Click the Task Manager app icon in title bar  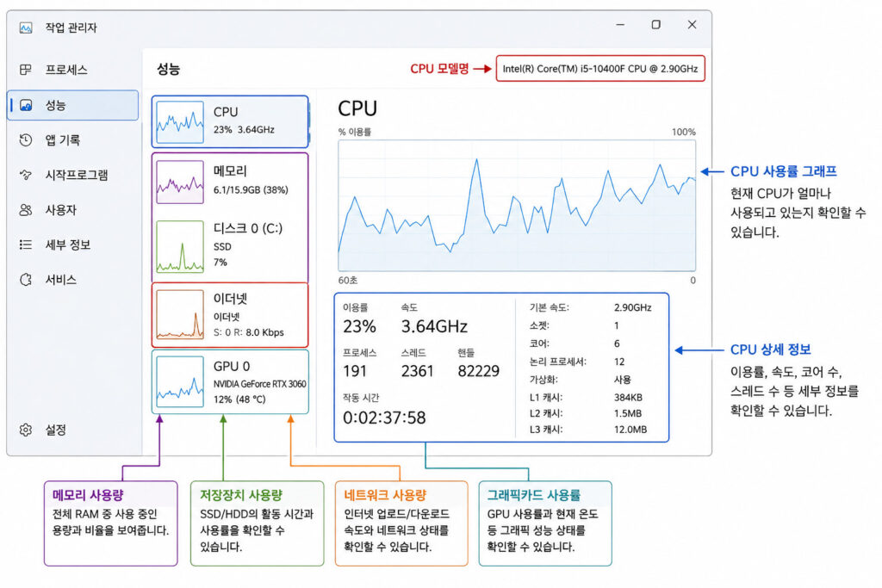click(26, 28)
